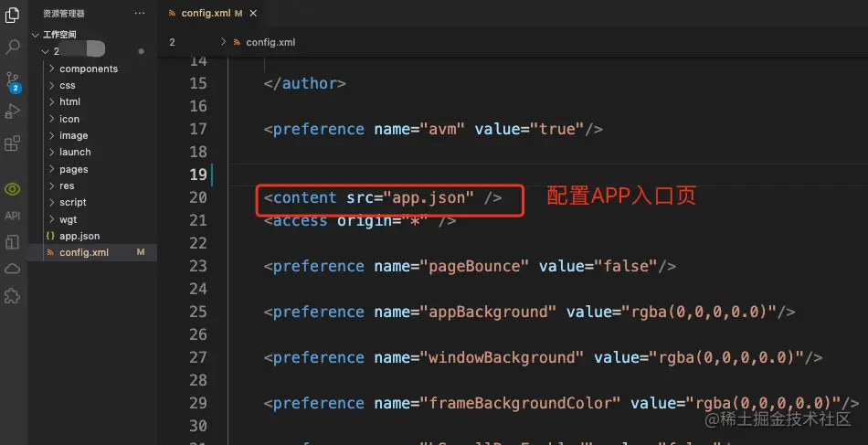Open the cloud icon in activity bar
Viewport: 868px width, 445px height.
(x=12, y=269)
